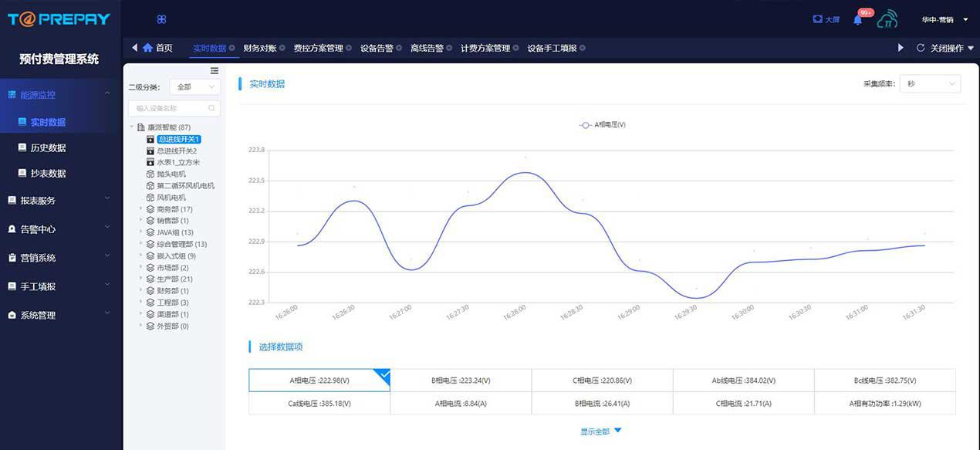980x450 pixels.
Task: Click the refresh icon beside 关闭操作
Action: 920,48
